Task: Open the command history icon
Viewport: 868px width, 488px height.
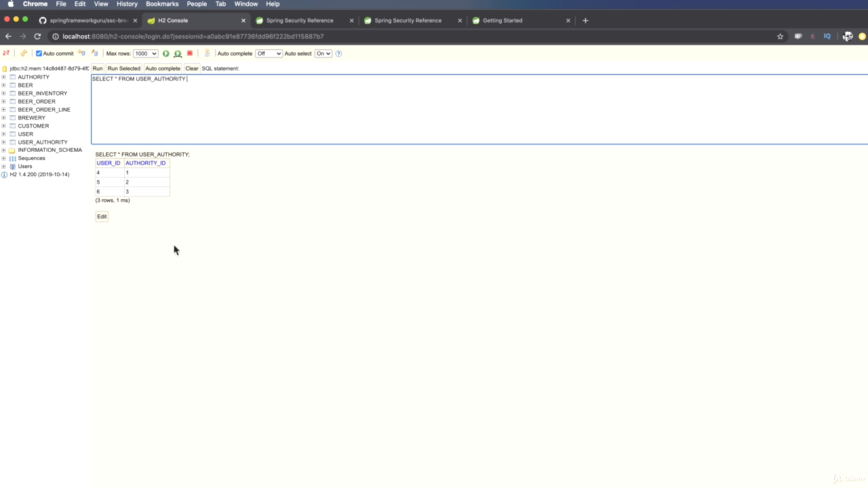Action: coord(208,54)
